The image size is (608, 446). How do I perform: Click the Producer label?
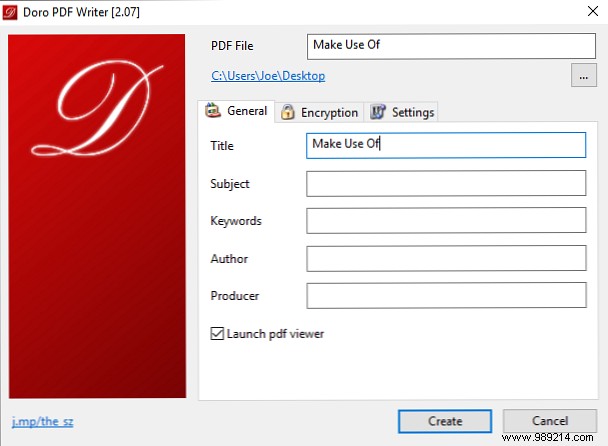coord(235,296)
